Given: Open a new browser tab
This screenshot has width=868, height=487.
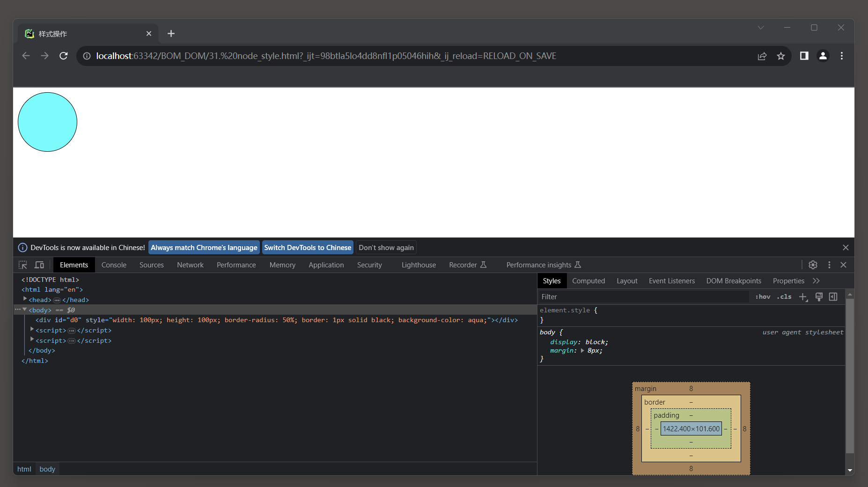Looking at the screenshot, I should click(x=171, y=34).
